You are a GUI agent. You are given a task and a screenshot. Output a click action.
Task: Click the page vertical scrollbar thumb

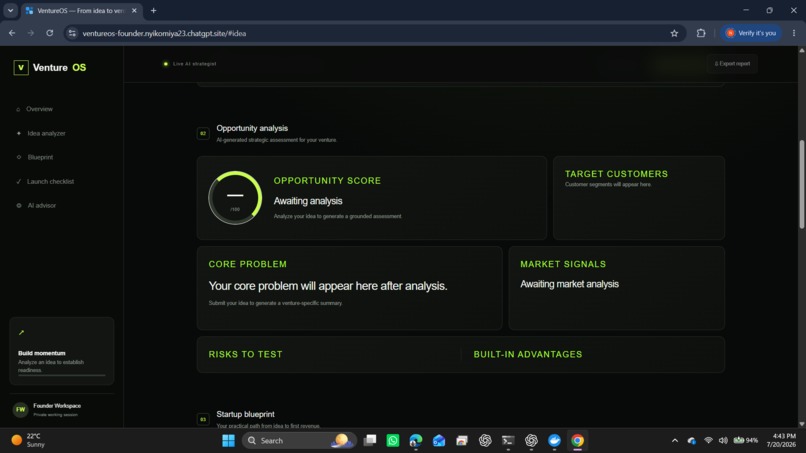click(x=801, y=184)
